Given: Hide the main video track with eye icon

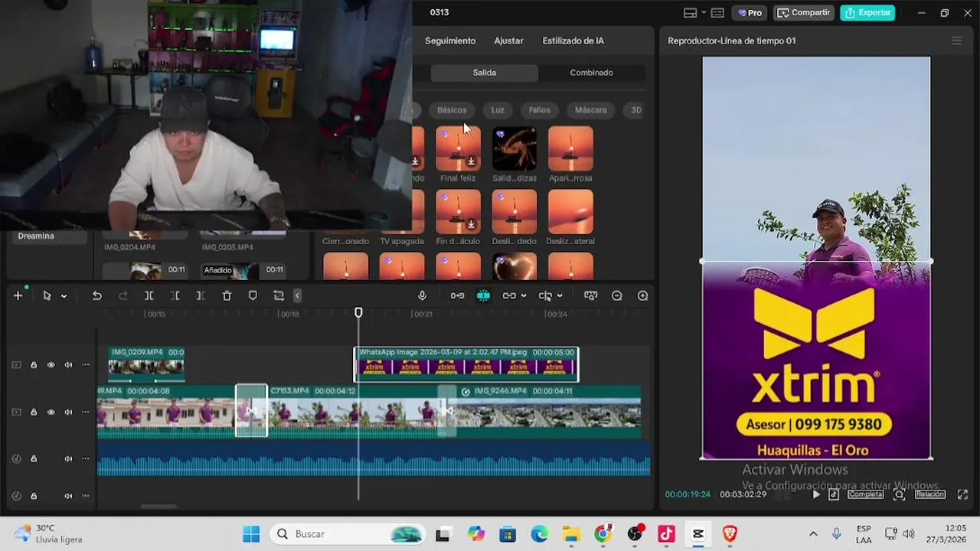Looking at the screenshot, I should 51,412.
